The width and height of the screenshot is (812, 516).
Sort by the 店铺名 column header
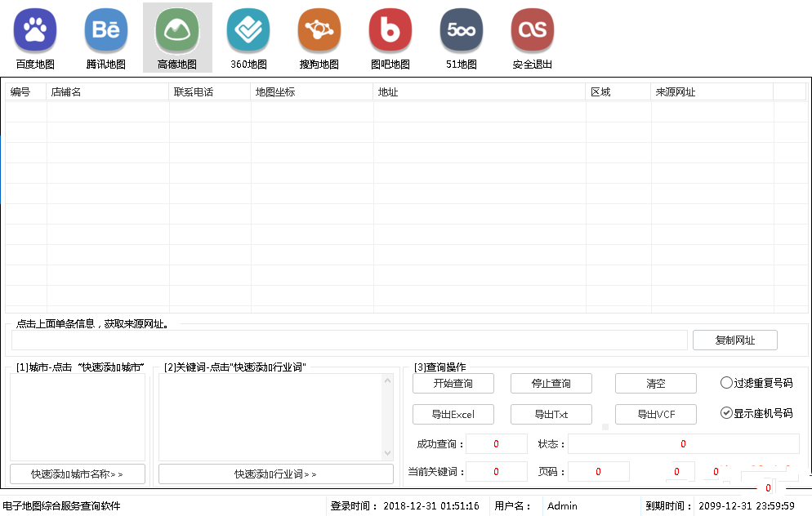pos(108,92)
